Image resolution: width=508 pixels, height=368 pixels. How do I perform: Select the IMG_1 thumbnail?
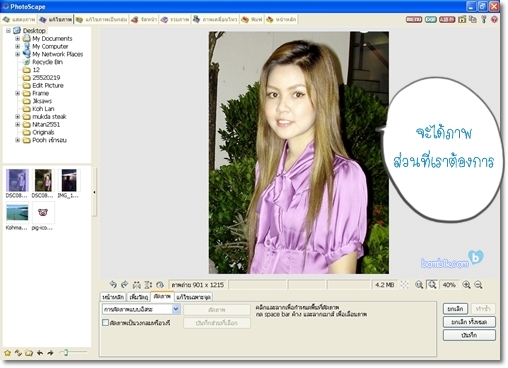point(69,183)
